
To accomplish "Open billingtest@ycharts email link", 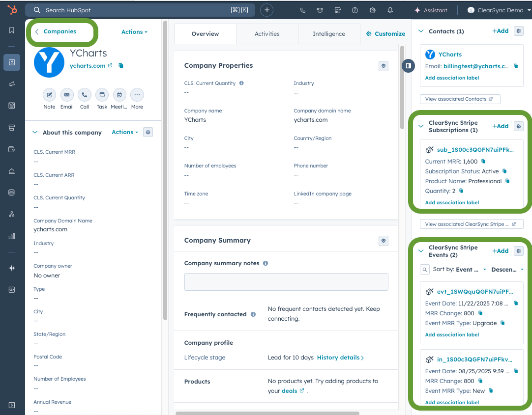I will click(x=476, y=66).
